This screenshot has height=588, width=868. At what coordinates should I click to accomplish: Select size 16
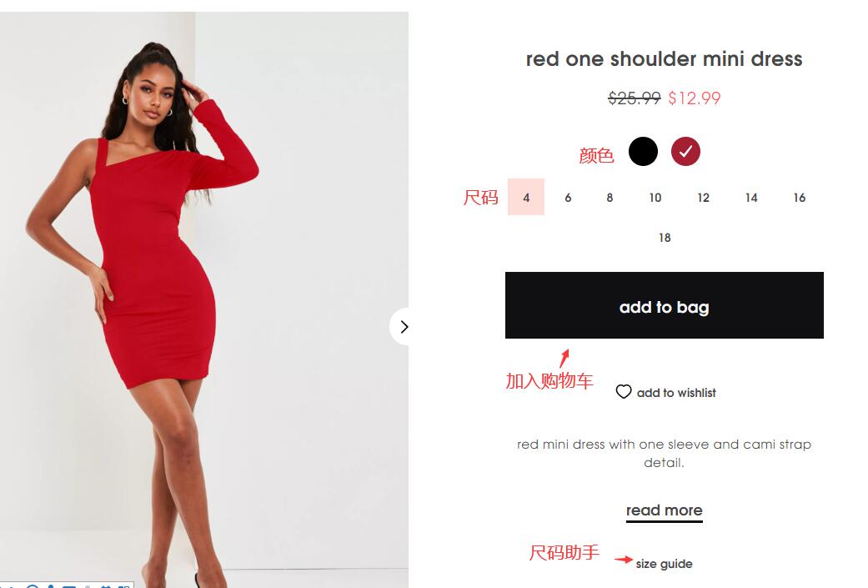pyautogui.click(x=800, y=198)
